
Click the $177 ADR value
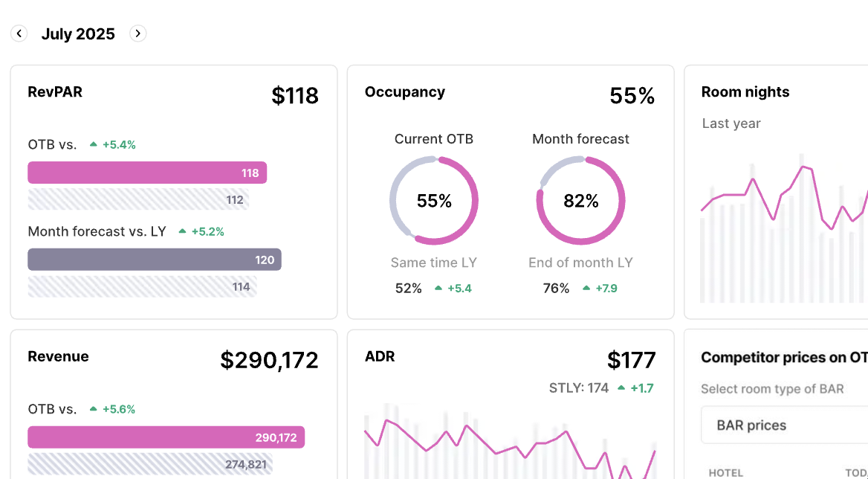(x=631, y=360)
